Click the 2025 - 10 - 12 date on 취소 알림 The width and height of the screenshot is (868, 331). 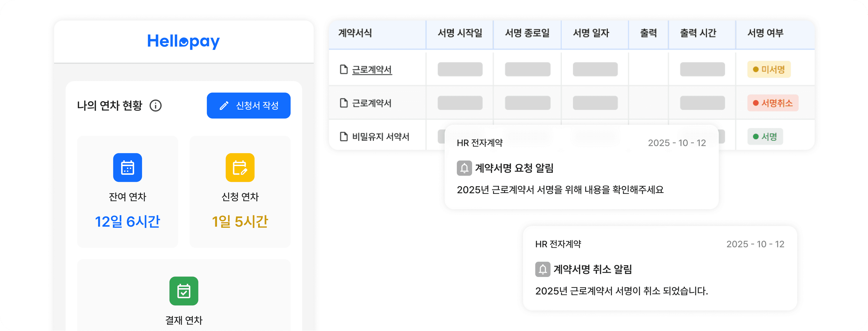pos(755,244)
